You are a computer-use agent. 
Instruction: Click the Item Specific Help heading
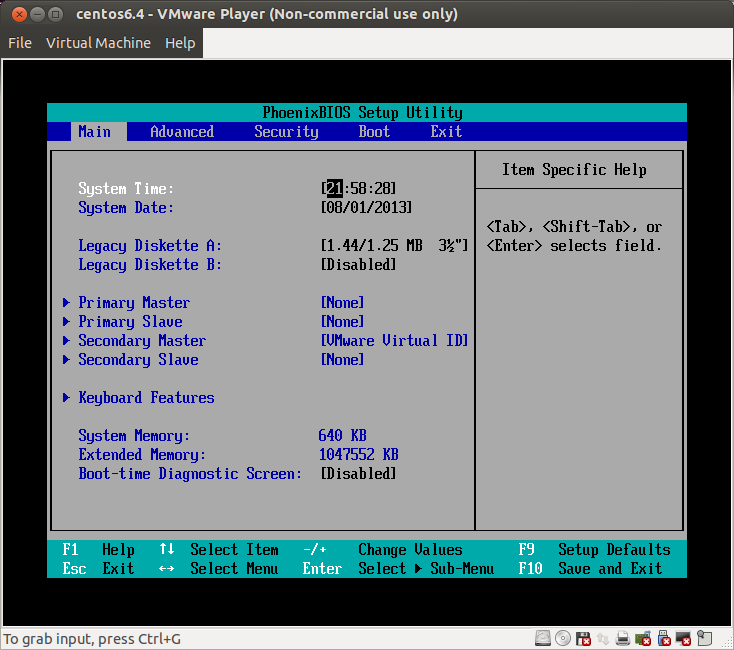tap(574, 169)
